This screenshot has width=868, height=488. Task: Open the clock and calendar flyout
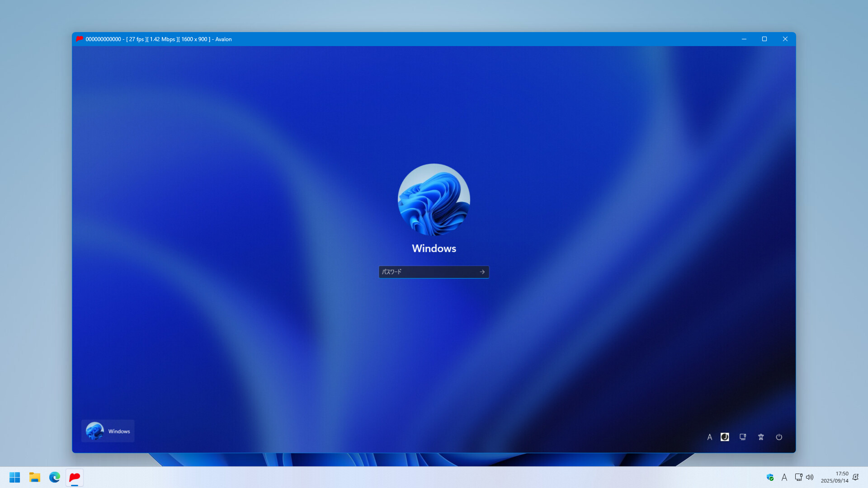pos(835,477)
